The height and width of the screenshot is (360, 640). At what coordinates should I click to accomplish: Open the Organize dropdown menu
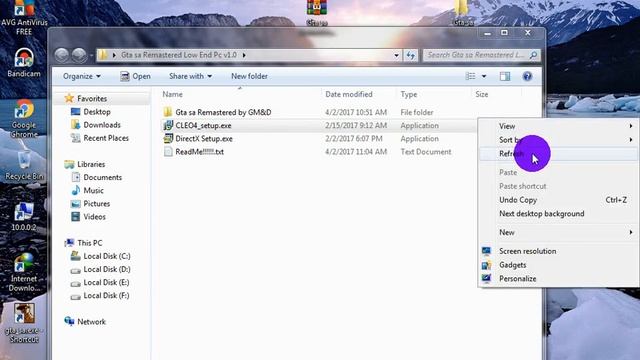point(82,76)
